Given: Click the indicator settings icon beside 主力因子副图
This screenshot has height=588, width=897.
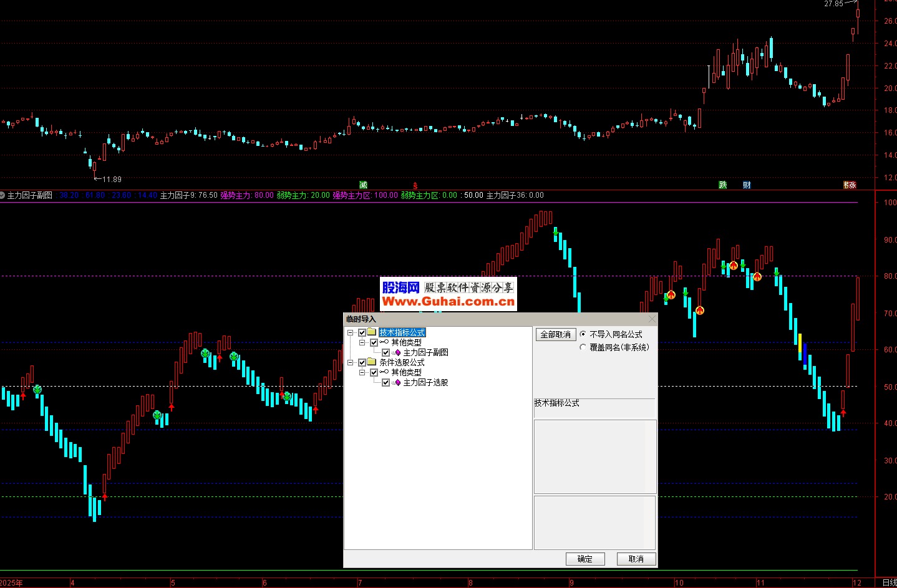Looking at the screenshot, I should pos(2,195).
